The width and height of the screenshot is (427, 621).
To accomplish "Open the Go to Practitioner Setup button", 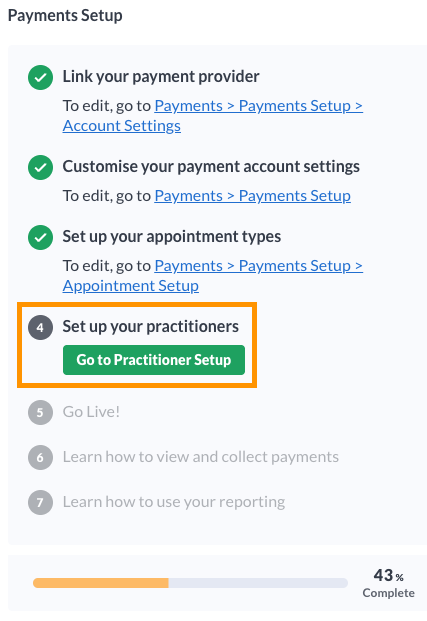I will (x=154, y=360).
